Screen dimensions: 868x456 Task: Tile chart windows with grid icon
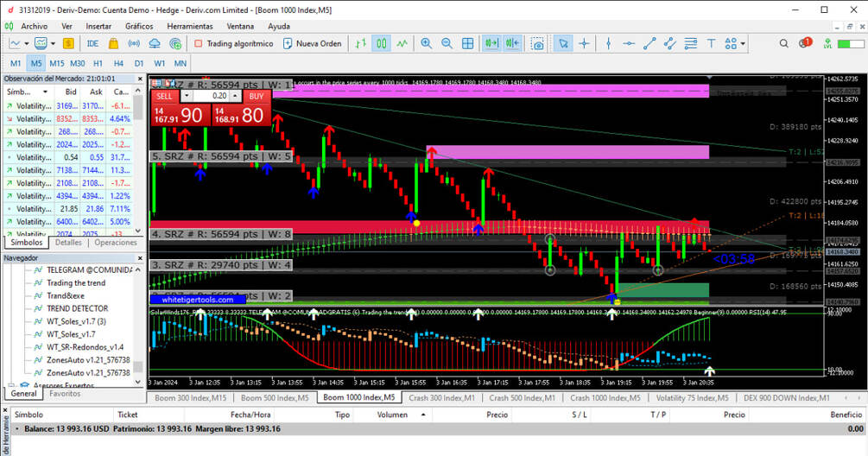pyautogui.click(x=468, y=43)
